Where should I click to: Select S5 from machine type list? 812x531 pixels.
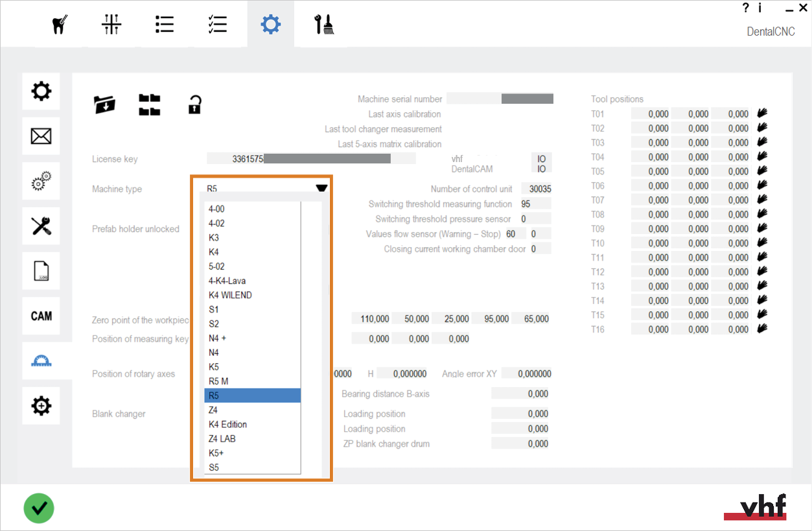(x=253, y=467)
